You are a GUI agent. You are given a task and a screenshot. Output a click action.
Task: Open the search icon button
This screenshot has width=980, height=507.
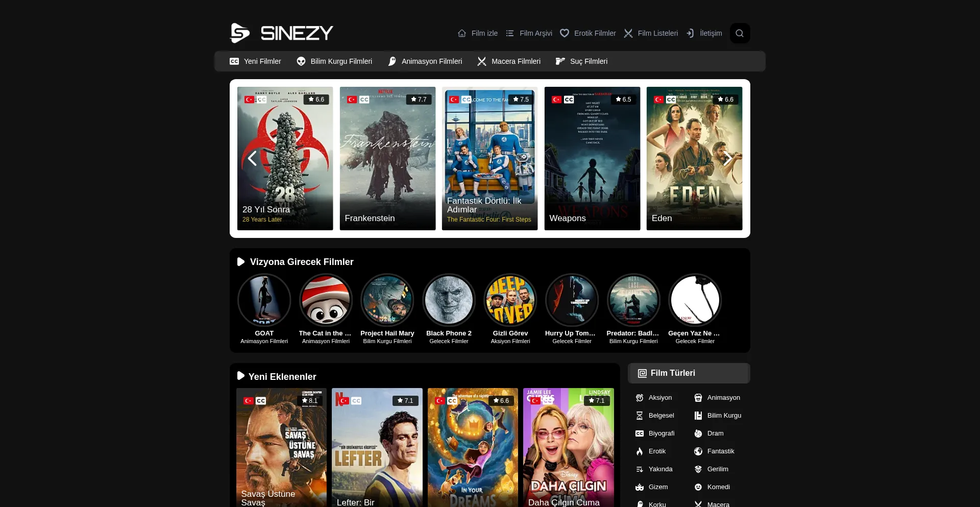[x=740, y=33]
